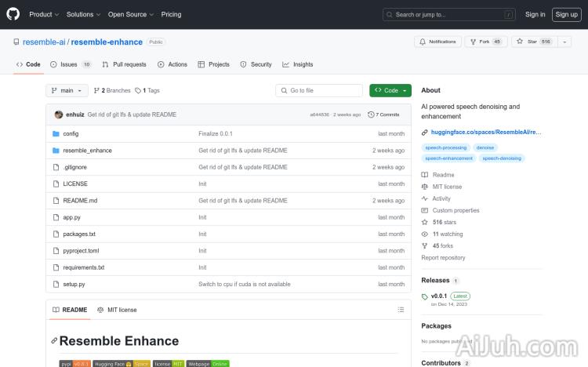Click the speech-processing topic tag
Screen dimensions: 588x367
click(x=445, y=147)
